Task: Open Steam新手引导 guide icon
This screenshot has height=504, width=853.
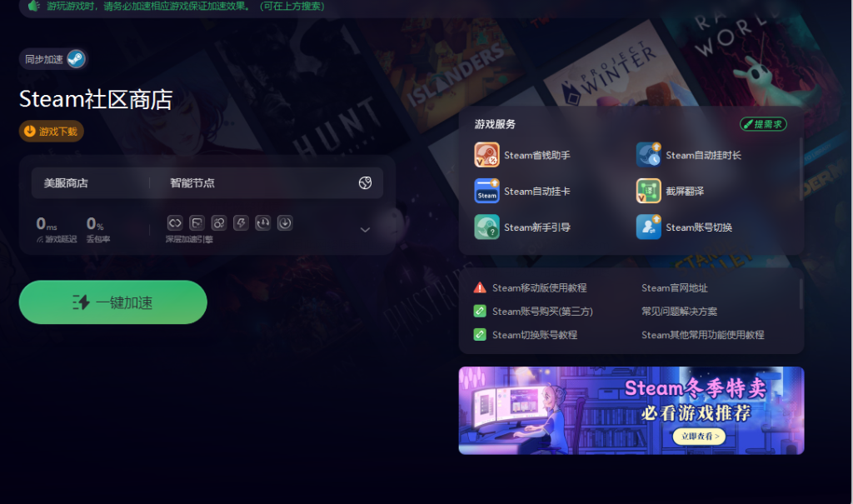Action: click(x=486, y=227)
